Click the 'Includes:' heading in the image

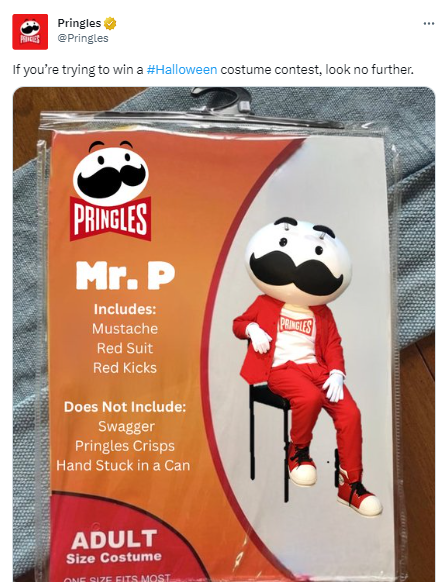125,309
